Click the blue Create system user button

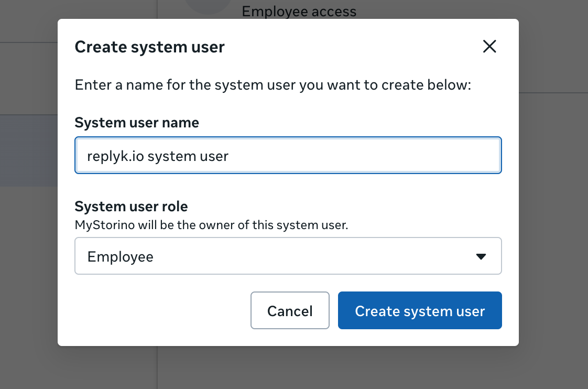pyautogui.click(x=420, y=310)
